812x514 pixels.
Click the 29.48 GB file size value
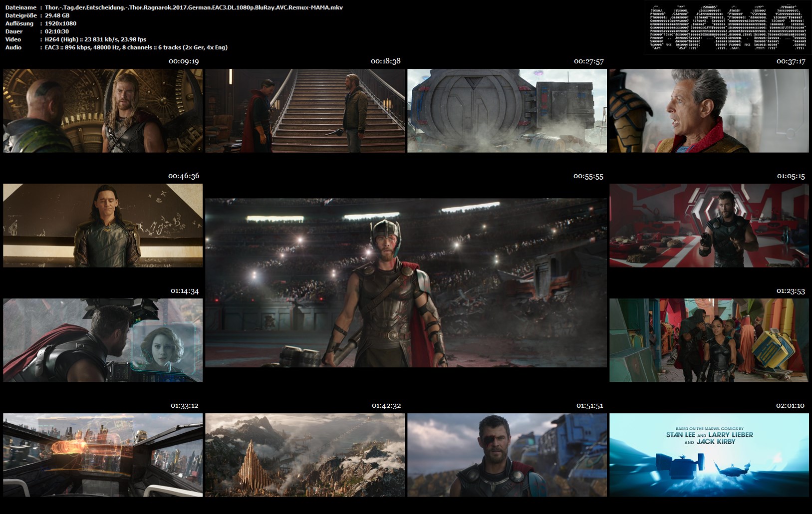click(57, 15)
